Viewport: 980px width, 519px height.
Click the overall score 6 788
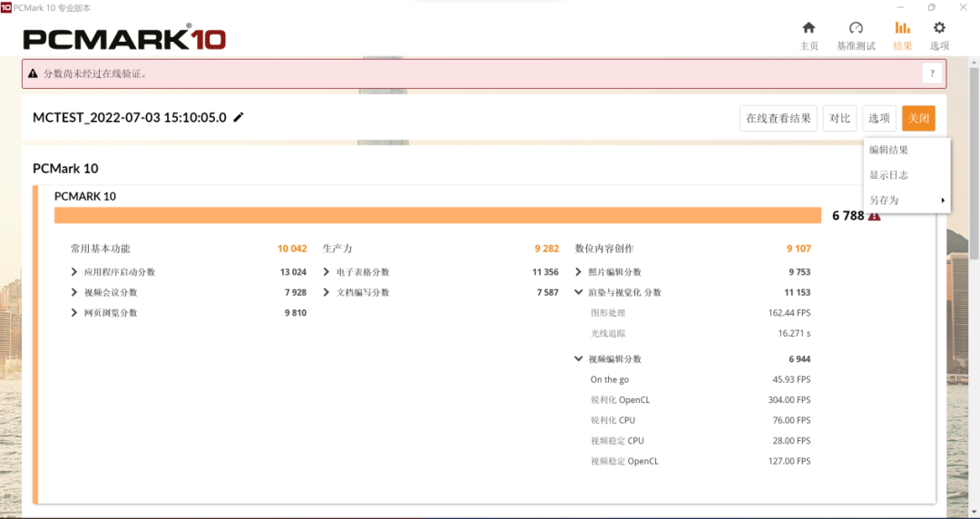click(x=848, y=216)
